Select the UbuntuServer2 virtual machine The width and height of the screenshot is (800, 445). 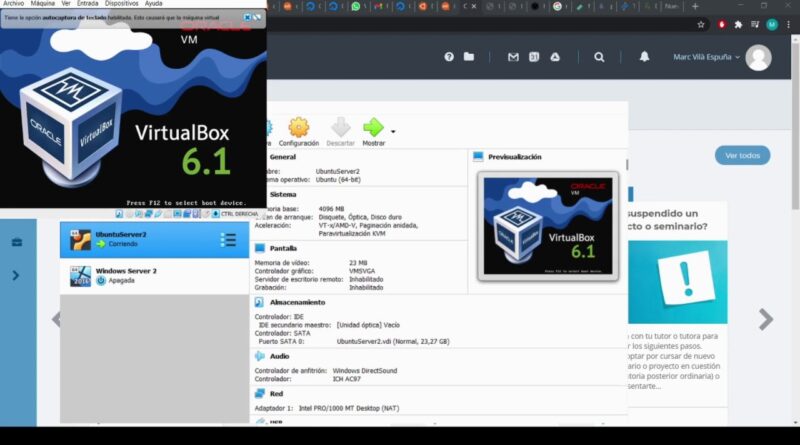click(155, 239)
